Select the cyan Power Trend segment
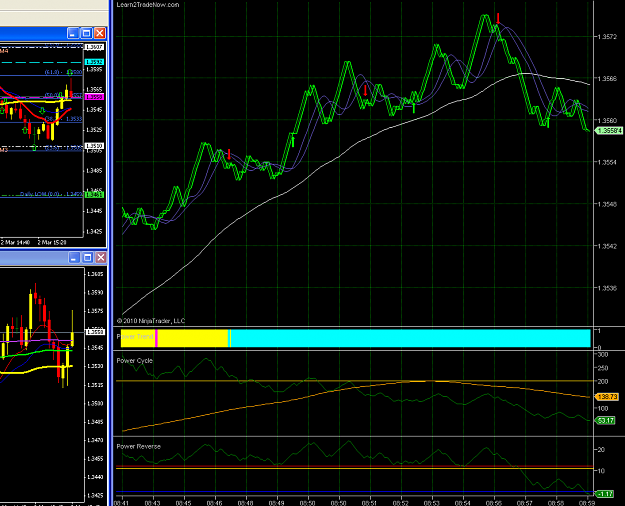The image size is (625, 506). click(x=411, y=338)
